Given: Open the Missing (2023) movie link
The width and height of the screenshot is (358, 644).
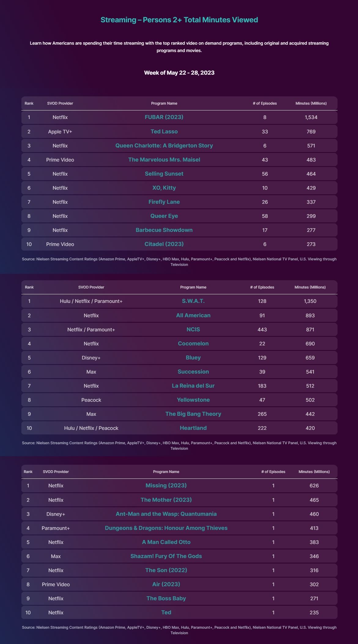Looking at the screenshot, I should (166, 486).
